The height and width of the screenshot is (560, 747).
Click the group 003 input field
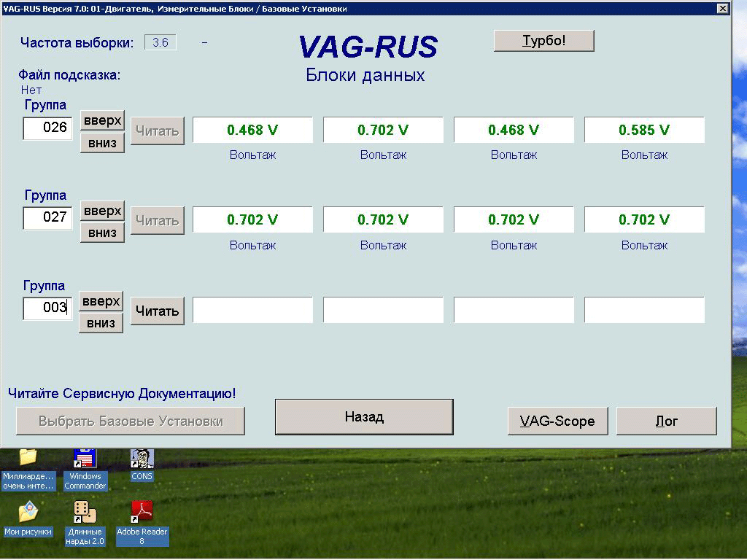coord(48,308)
